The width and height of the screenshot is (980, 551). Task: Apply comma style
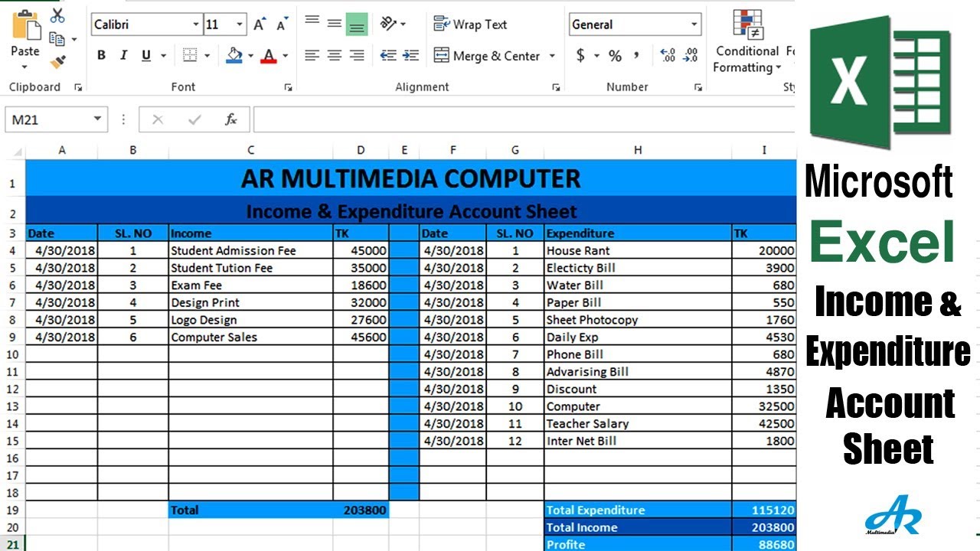click(636, 55)
